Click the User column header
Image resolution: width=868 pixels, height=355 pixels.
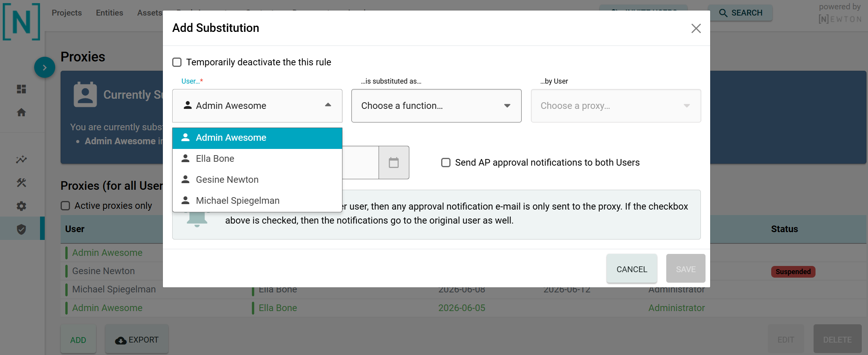click(x=75, y=229)
